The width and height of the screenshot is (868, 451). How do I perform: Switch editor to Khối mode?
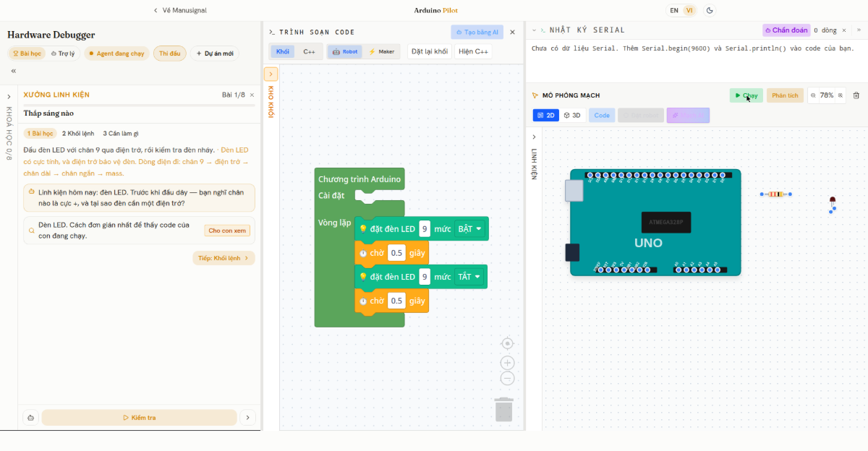[x=283, y=52]
